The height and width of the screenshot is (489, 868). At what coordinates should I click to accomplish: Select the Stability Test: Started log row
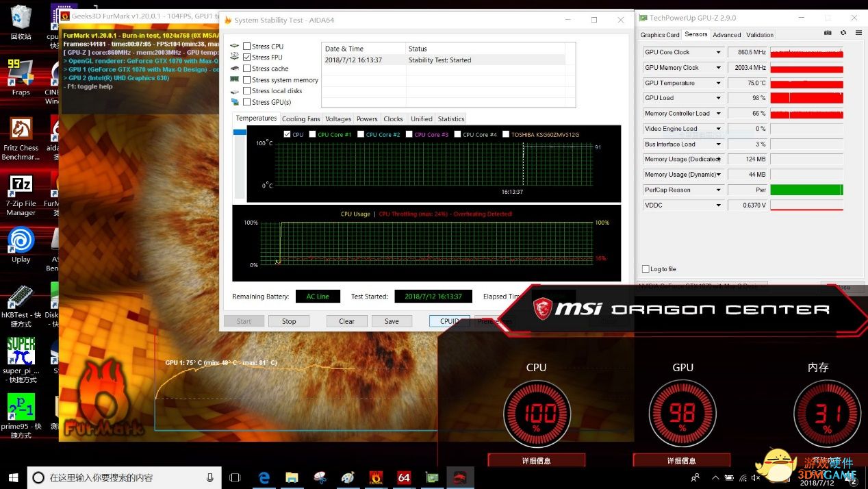click(444, 60)
